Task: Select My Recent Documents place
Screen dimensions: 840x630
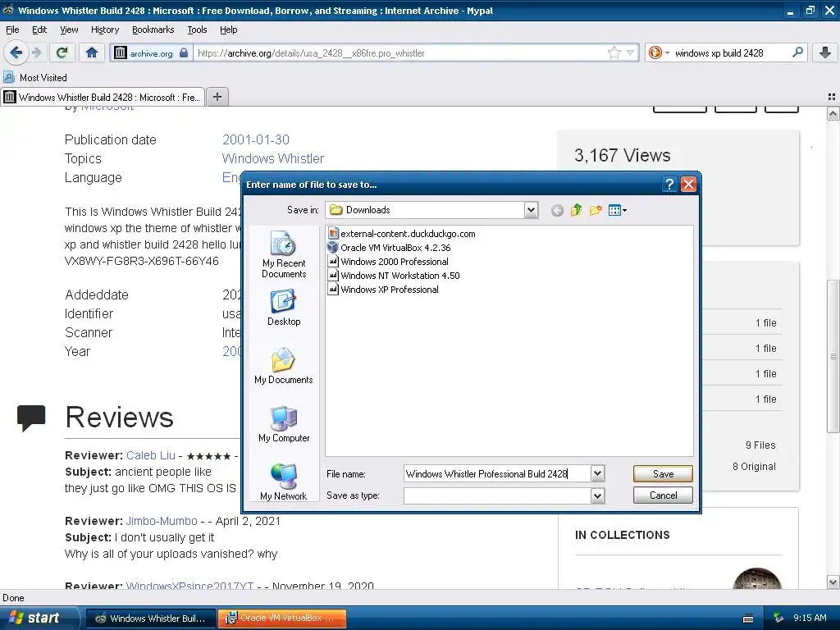Action: [x=283, y=254]
